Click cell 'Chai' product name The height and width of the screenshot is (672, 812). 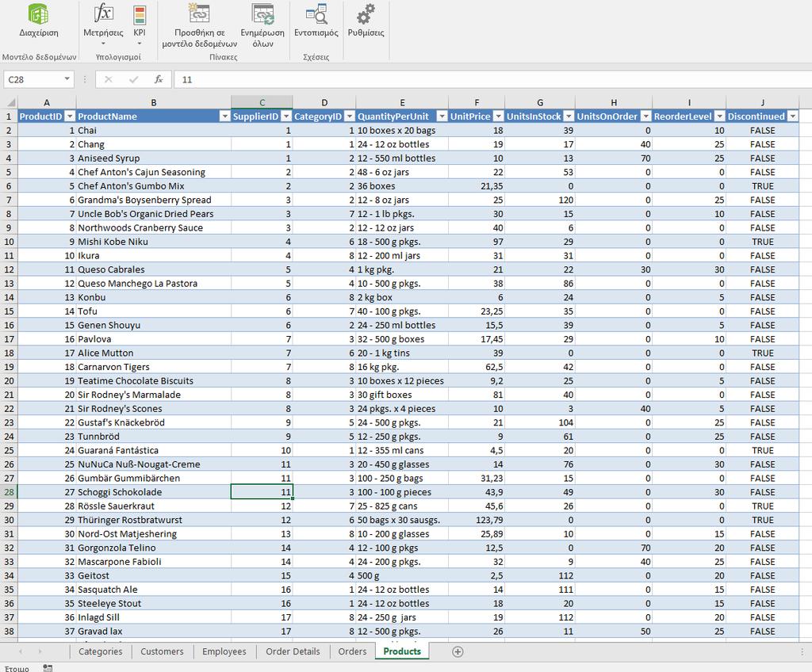(x=153, y=131)
